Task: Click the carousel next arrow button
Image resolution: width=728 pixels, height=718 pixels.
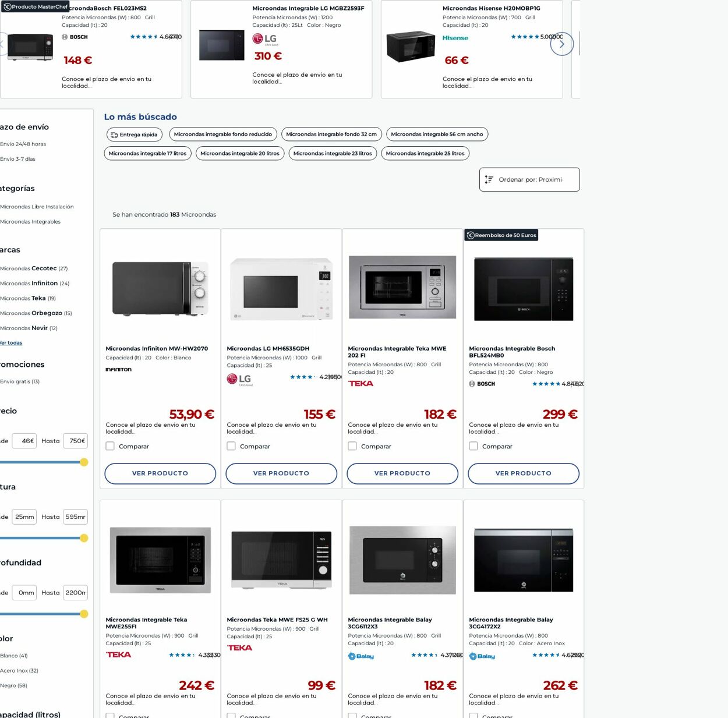Action: (x=561, y=44)
